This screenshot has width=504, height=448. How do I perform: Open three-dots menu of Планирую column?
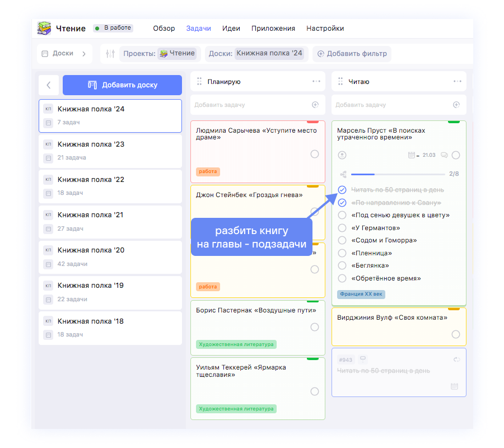point(316,82)
